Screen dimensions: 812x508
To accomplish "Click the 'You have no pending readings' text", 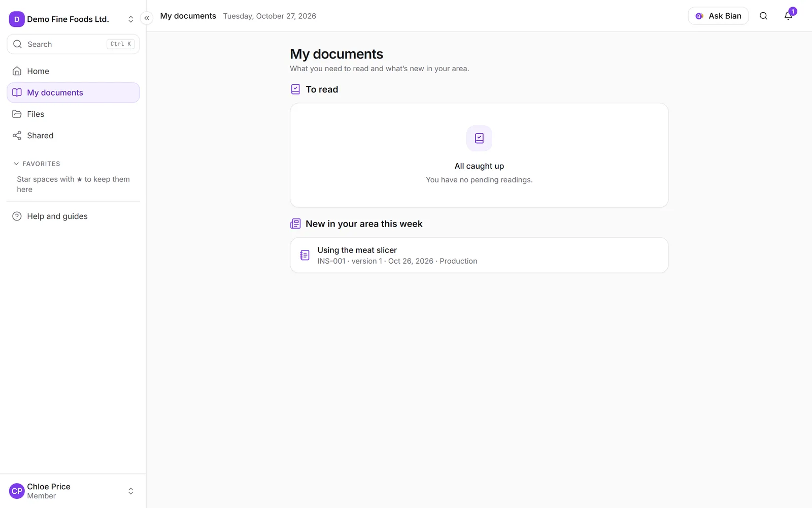I will pyautogui.click(x=479, y=180).
